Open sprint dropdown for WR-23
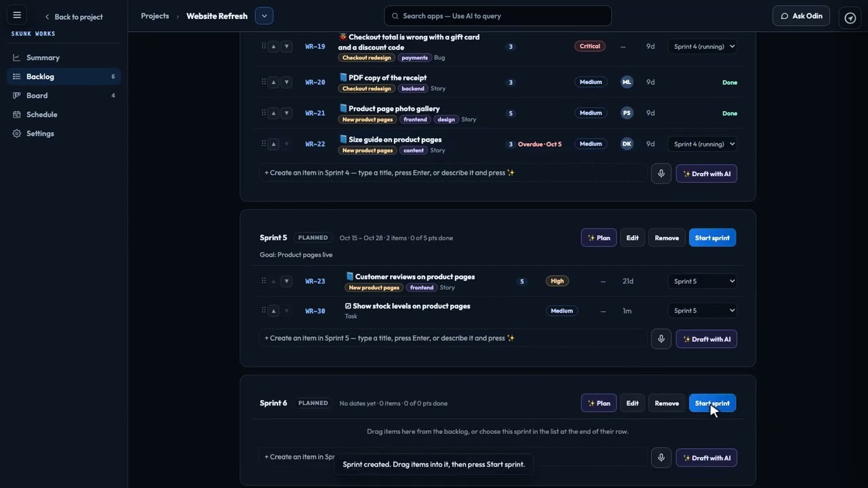This screenshot has height=488, width=868. coord(702,281)
